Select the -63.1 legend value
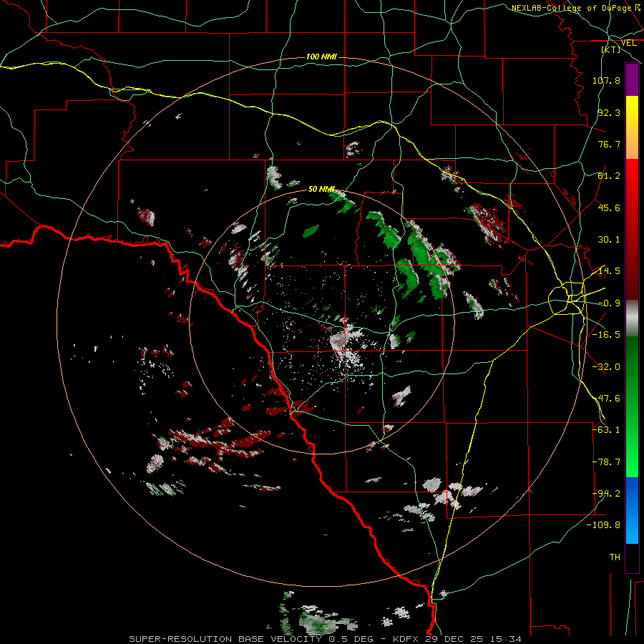Screen dimensions: 644x644 [x=606, y=430]
